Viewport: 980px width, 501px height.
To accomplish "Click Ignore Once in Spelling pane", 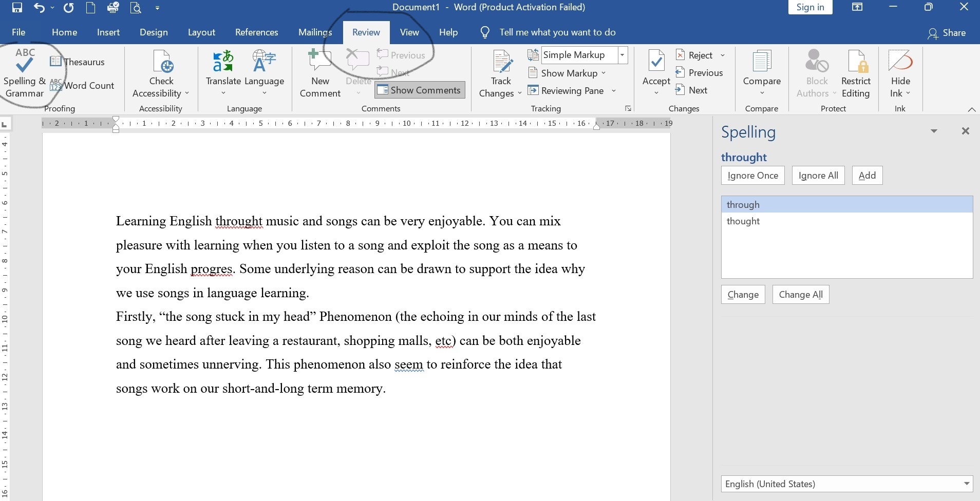I will (752, 175).
